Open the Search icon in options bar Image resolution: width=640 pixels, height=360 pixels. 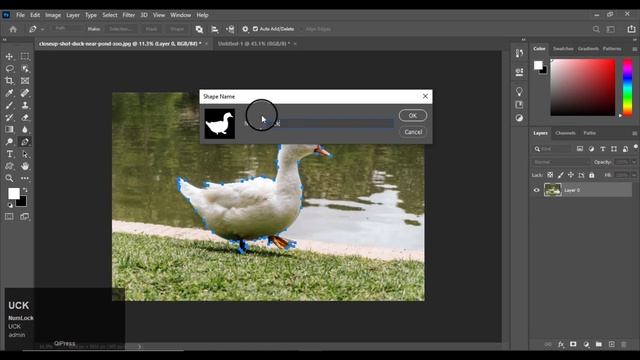pos(596,29)
